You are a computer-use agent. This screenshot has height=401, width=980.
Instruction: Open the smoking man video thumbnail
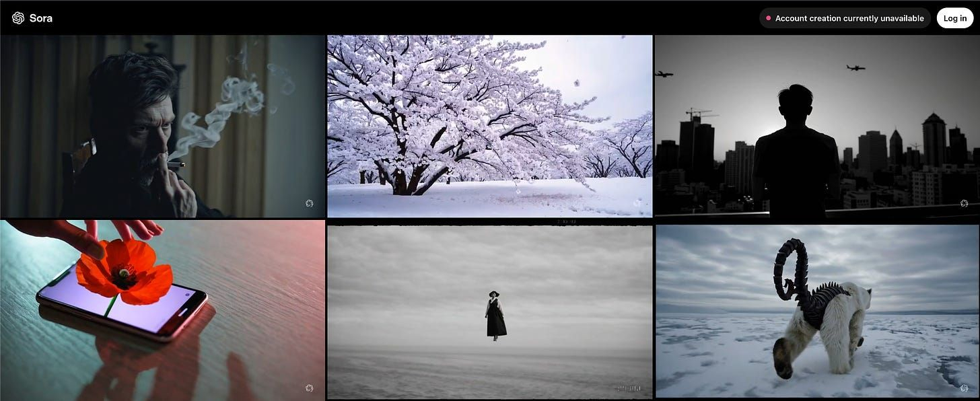pyautogui.click(x=162, y=126)
